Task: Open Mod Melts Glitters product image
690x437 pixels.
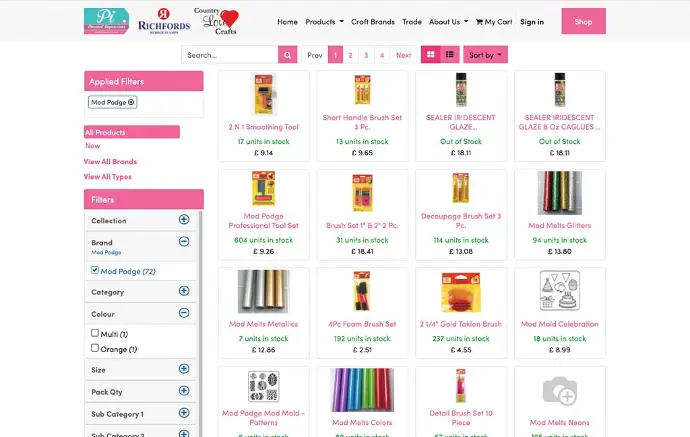Action: 560,193
